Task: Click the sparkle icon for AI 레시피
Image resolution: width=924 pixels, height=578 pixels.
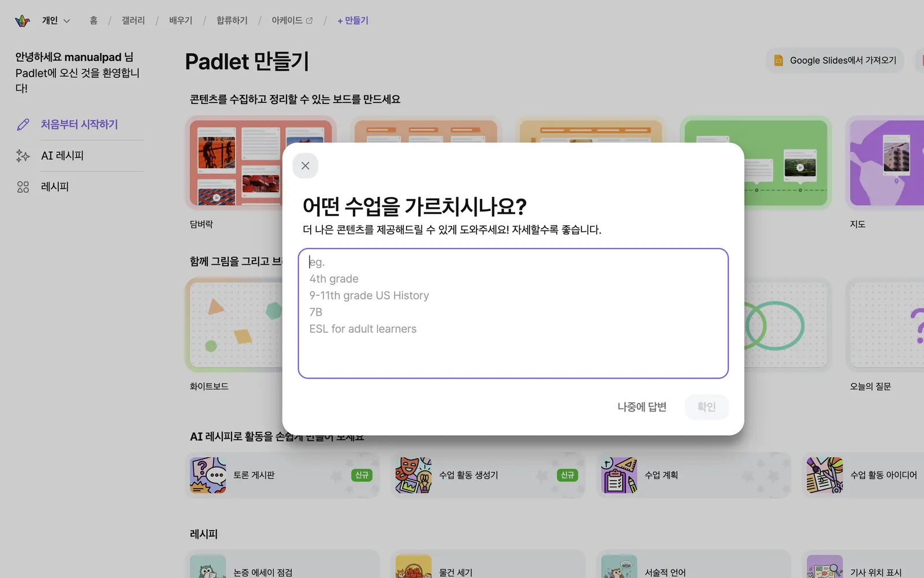Action: pyautogui.click(x=23, y=155)
